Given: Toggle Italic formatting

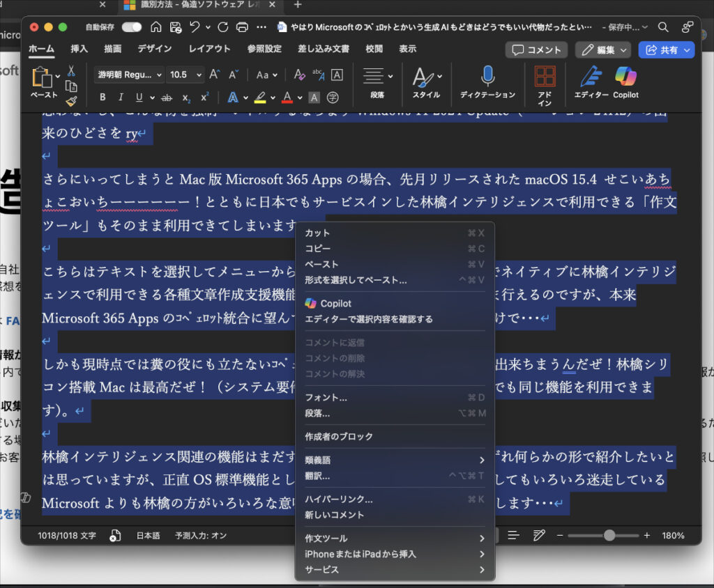Looking at the screenshot, I should coord(121,98).
